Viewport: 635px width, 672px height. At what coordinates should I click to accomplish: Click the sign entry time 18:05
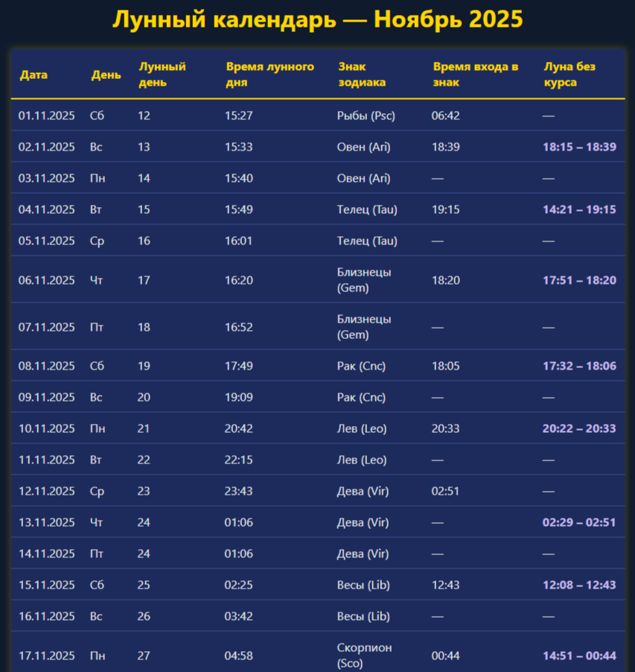(x=446, y=366)
